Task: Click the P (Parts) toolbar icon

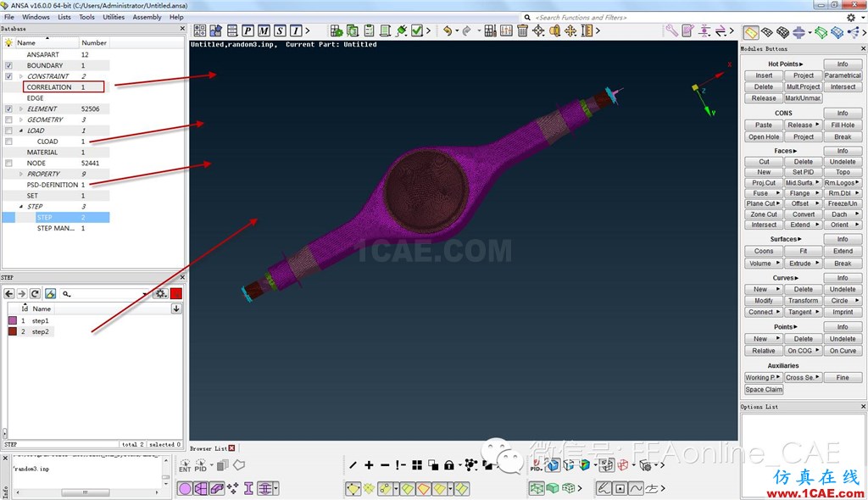Action: [248, 31]
